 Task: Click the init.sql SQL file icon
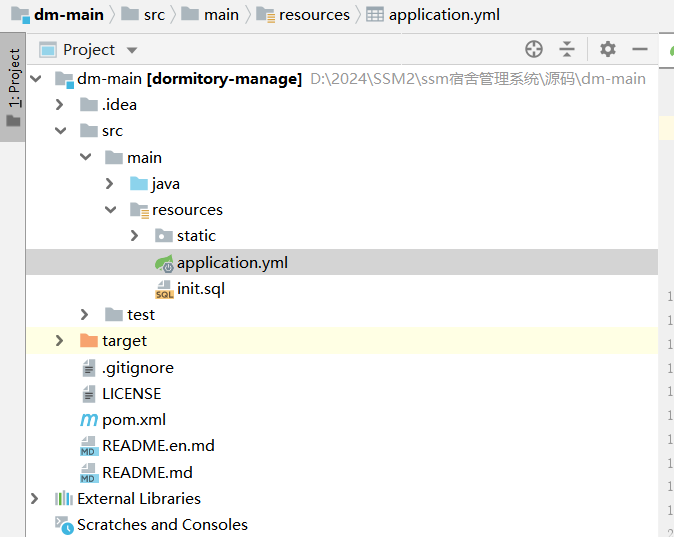[x=164, y=289]
